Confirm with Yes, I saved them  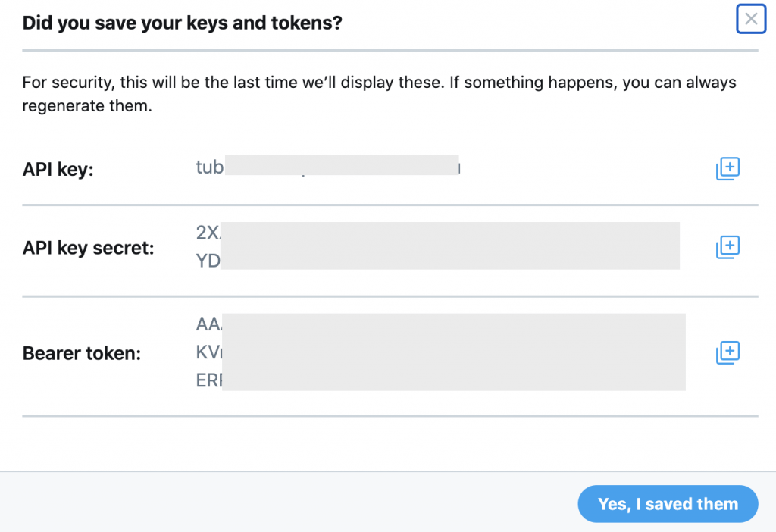click(x=668, y=504)
